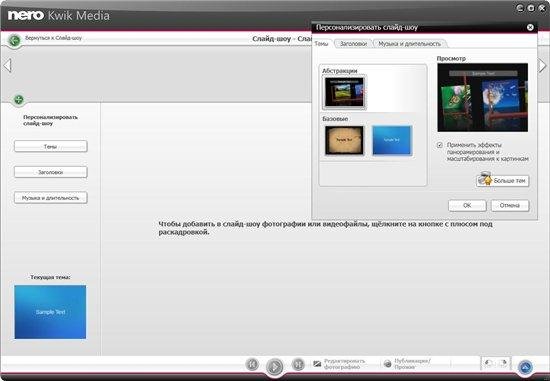Switch to 'Музыка и длительность' dialog tab
This screenshot has width=550, height=381.
pos(409,44)
